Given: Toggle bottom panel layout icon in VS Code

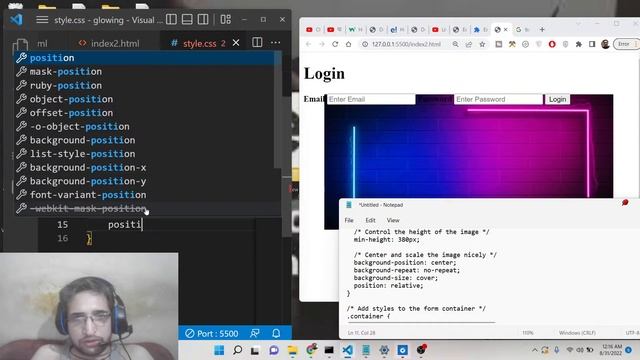Looking at the screenshot, I should pos(187,20).
